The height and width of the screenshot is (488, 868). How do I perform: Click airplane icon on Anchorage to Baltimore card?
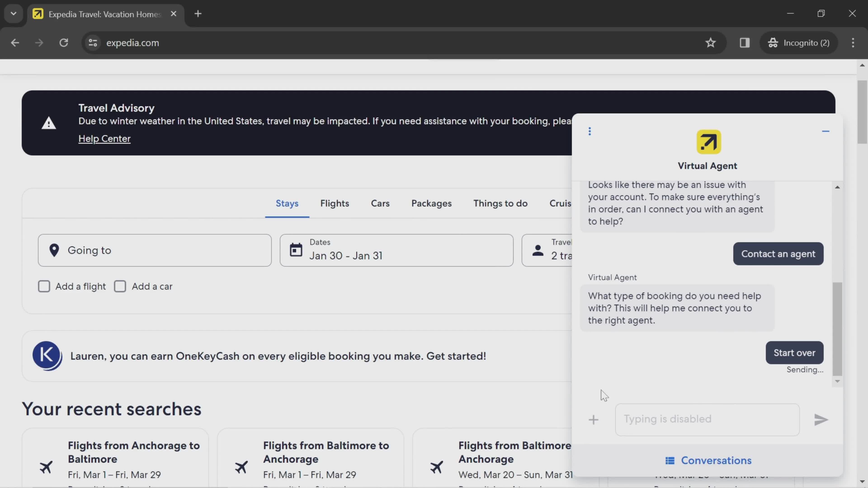point(46,467)
